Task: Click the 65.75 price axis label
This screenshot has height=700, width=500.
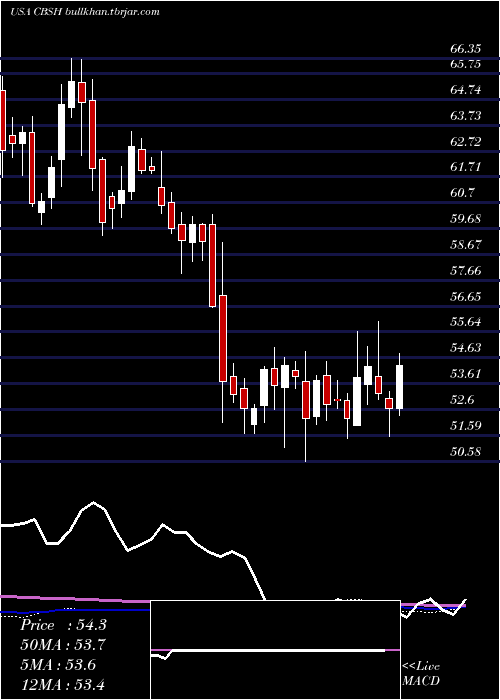Action: pos(466,64)
